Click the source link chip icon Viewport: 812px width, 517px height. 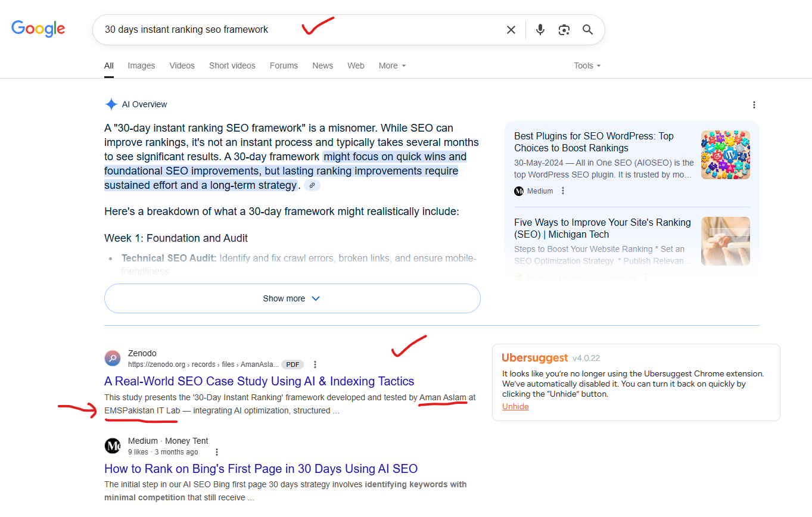(x=312, y=185)
